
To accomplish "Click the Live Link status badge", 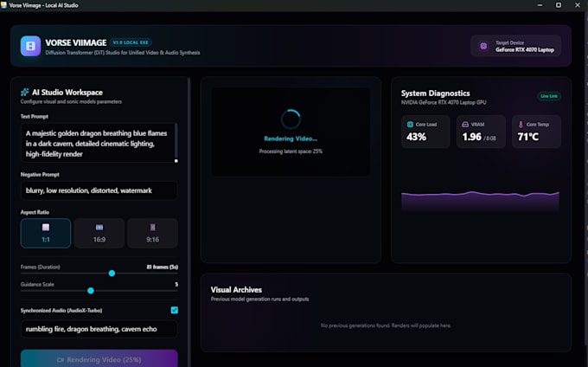I will (x=549, y=96).
